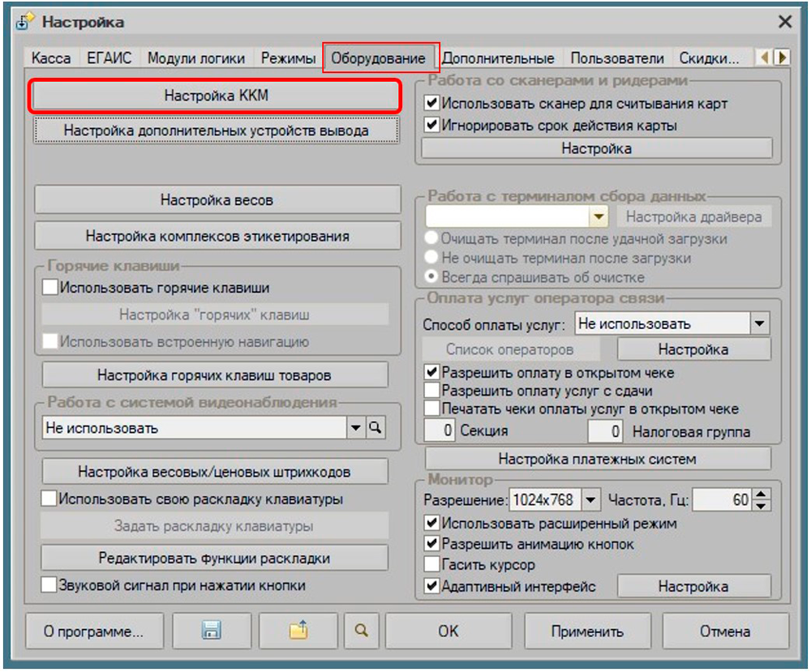Increase the monitor frequency with spinner up
The width and height of the screenshot is (811, 672).
(x=761, y=495)
